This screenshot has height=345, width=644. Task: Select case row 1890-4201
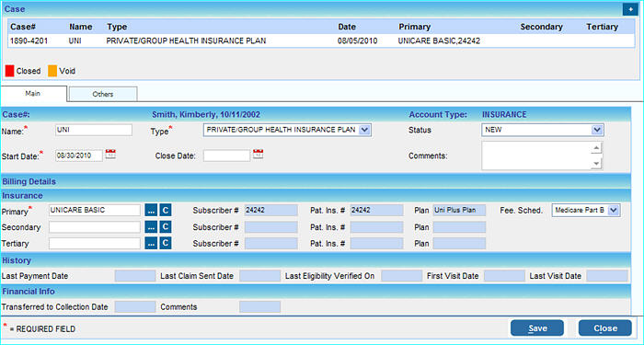[321, 40]
